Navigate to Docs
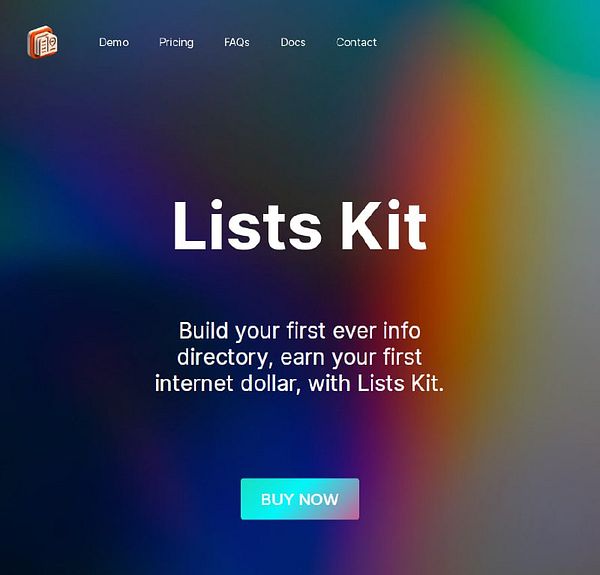This screenshot has height=575, width=600. 293,42
